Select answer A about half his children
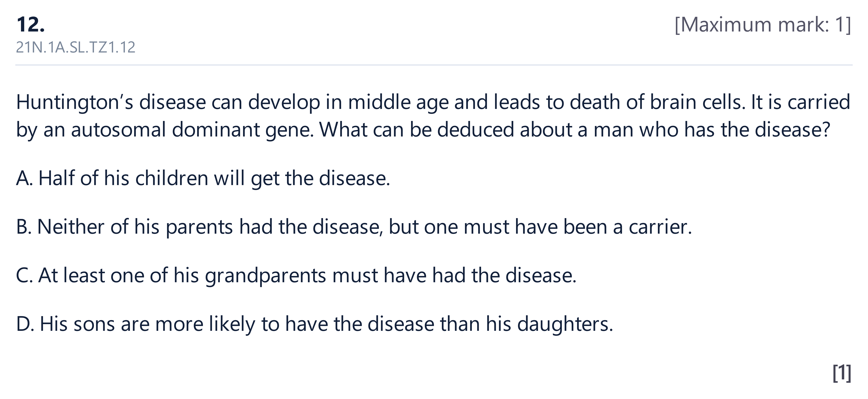 [203, 178]
